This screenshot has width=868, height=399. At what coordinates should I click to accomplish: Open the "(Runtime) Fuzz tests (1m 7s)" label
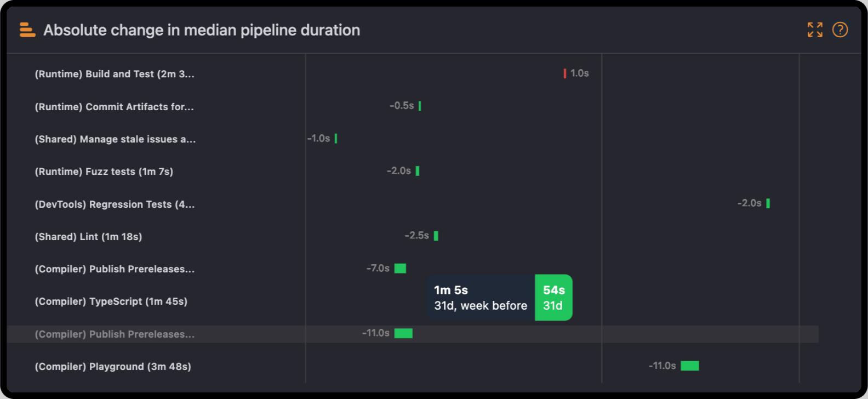tap(104, 172)
